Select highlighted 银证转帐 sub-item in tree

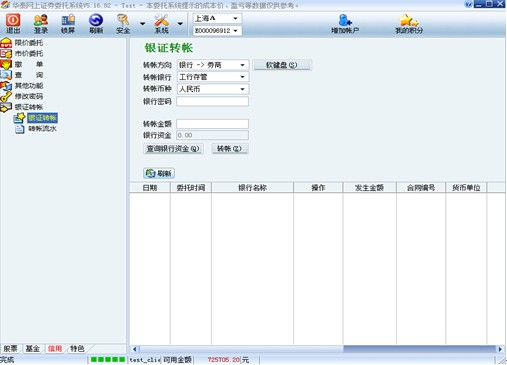tap(42, 118)
